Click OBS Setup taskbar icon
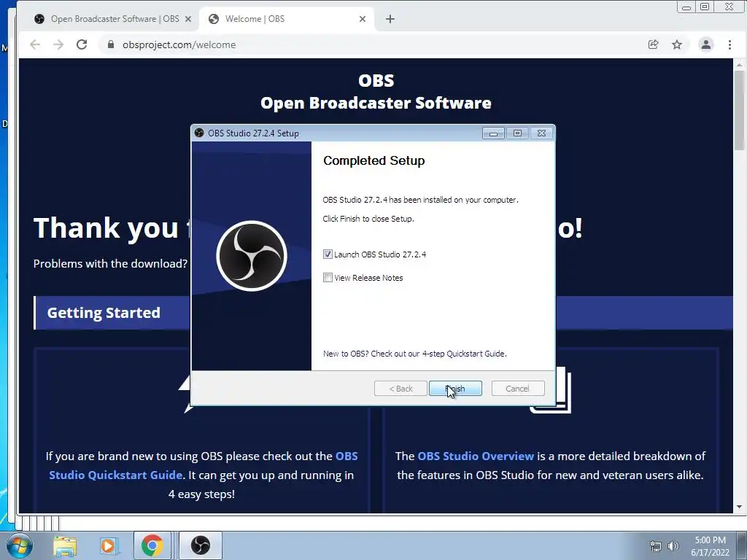747x560 pixels. point(201,545)
